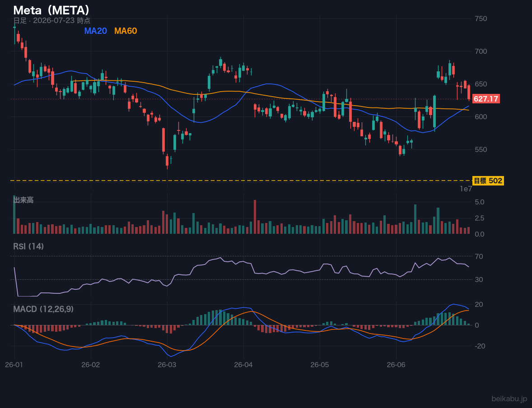Click the 26-03 date axis label
Screen dimensions: 532x408
click(167, 365)
